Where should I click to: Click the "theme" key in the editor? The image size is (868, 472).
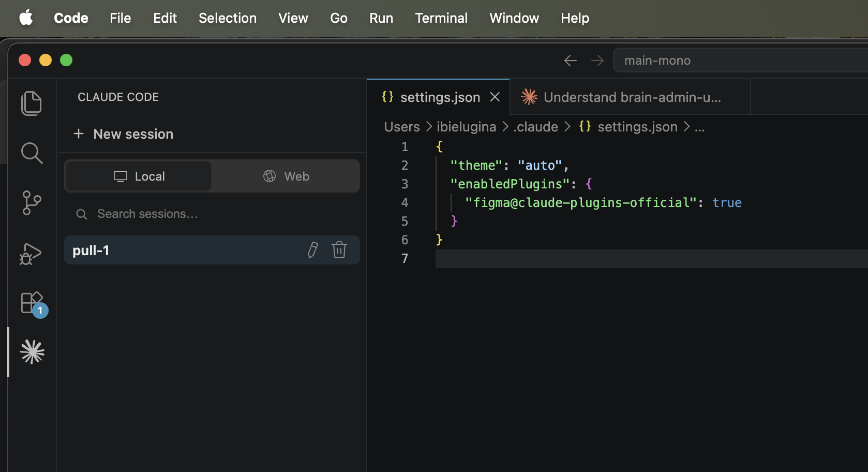[x=476, y=165]
